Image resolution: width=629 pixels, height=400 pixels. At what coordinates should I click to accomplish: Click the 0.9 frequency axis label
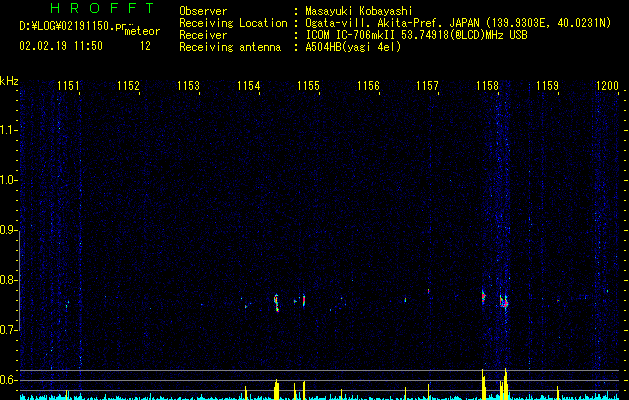(x=8, y=230)
